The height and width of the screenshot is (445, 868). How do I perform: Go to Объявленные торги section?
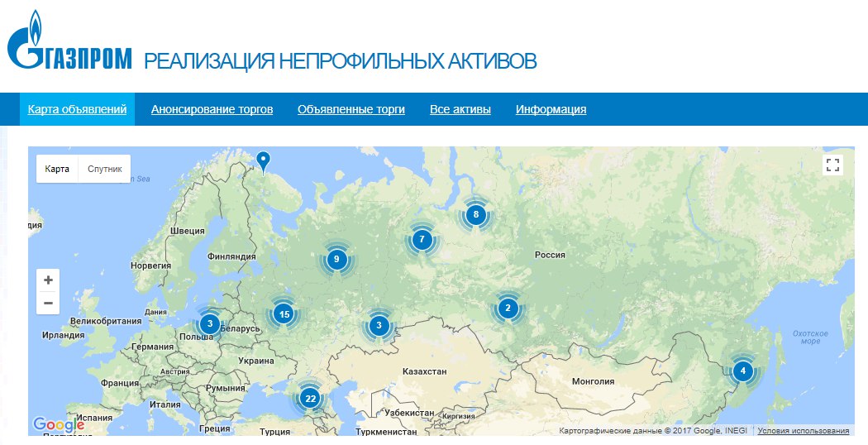(351, 109)
